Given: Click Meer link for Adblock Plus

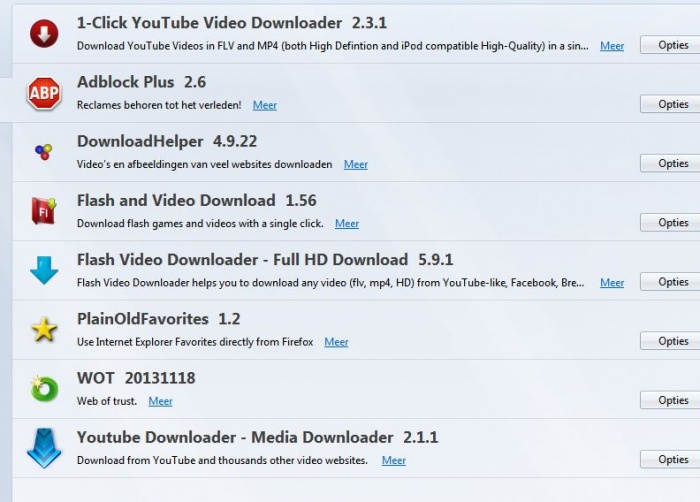Looking at the screenshot, I should [265, 105].
